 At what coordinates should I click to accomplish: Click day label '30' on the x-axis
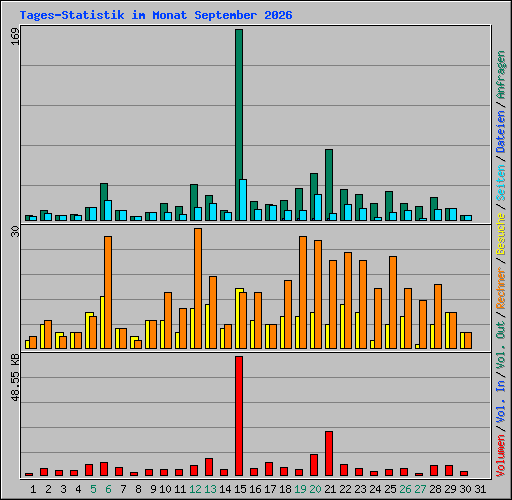click(x=466, y=489)
